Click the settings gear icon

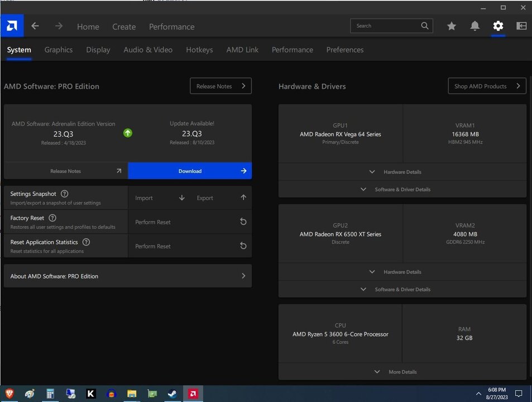pyautogui.click(x=498, y=26)
